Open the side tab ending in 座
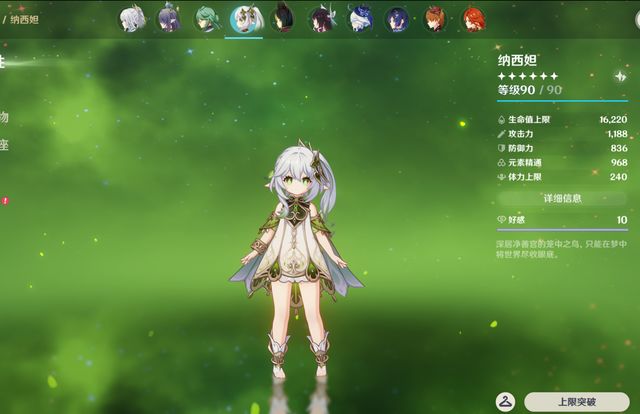Viewport: 640px width, 414px height. pyautogui.click(x=4, y=144)
